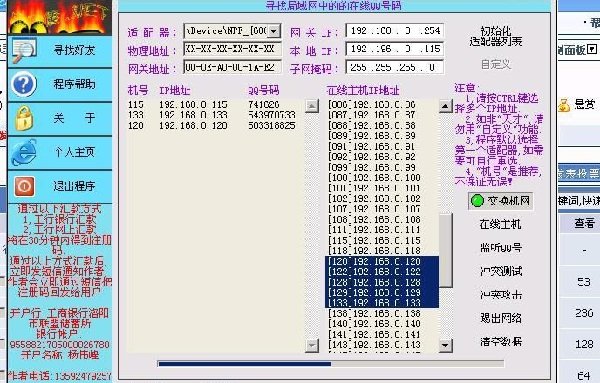Viewport: 600px width, 383px height.
Task: Select highlighted host entry [128]
Action: [382, 282]
